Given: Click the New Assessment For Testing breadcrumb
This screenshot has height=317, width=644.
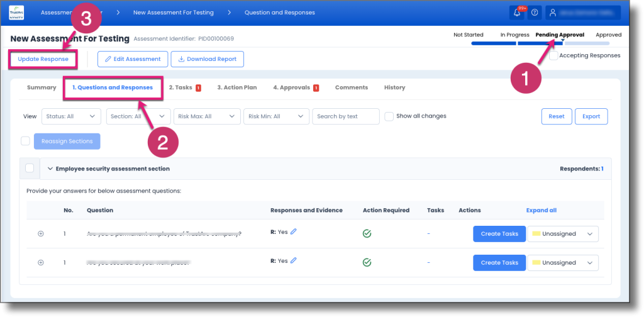Looking at the screenshot, I should point(174,13).
